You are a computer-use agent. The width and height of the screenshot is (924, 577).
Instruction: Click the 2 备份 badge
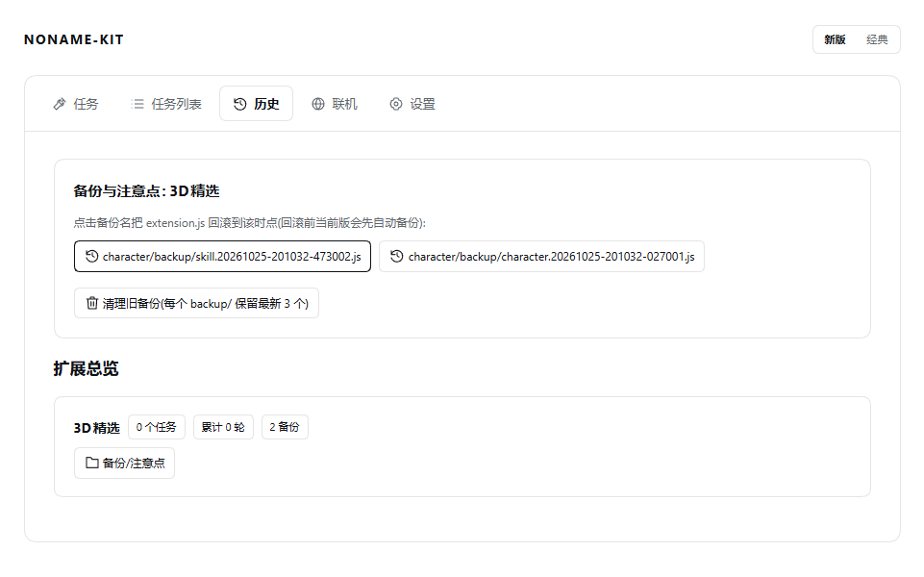point(285,427)
